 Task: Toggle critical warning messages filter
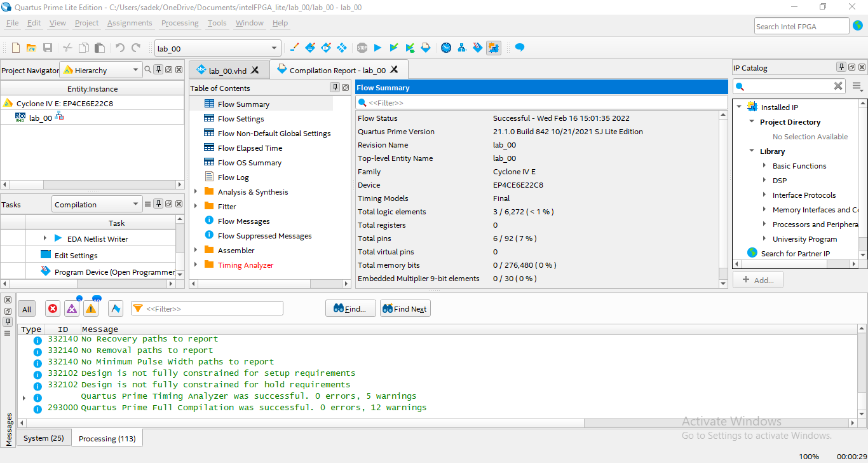[72, 308]
